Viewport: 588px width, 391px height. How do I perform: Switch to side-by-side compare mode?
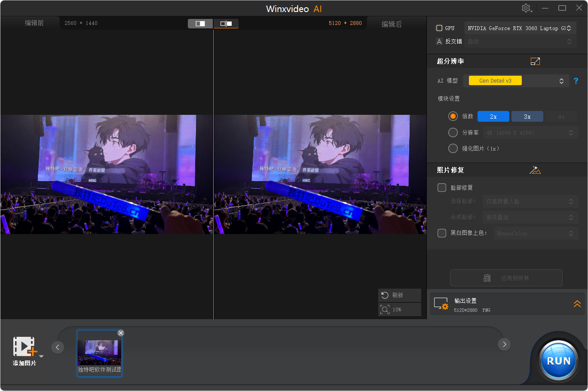(226, 24)
